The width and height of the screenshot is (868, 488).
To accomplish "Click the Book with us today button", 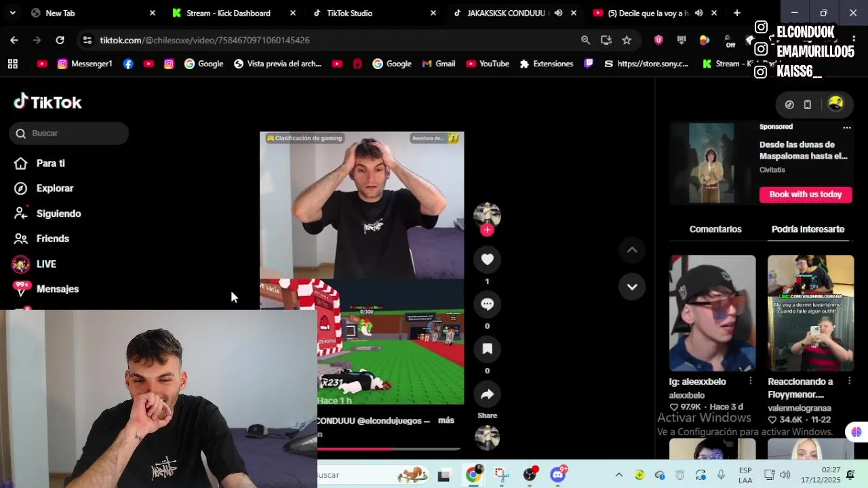I will [805, 195].
